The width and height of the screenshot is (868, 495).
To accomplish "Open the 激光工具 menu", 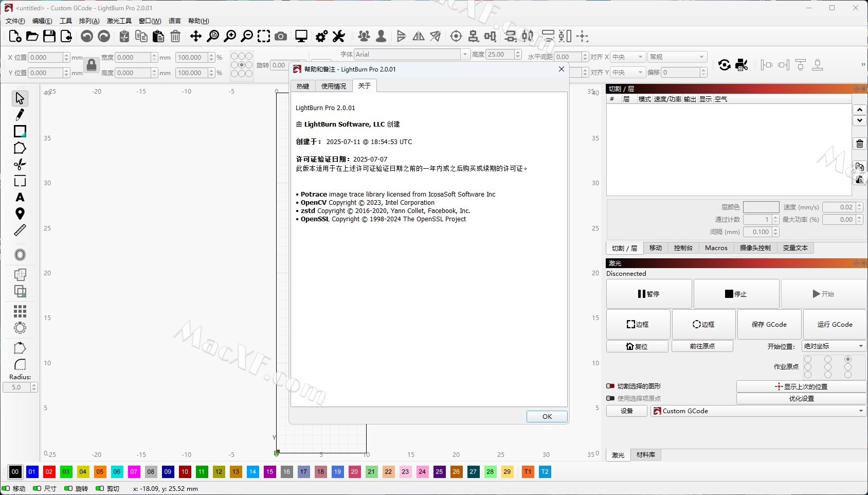I will pyautogui.click(x=119, y=21).
